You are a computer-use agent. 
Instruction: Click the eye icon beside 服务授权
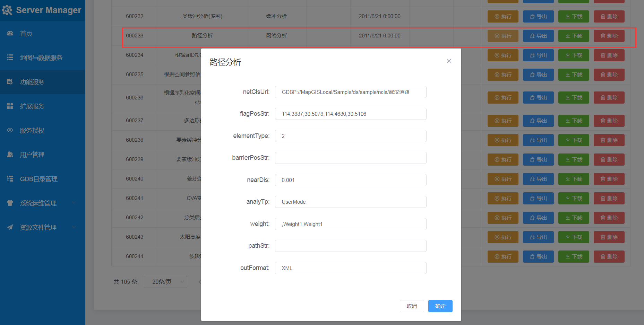click(x=10, y=130)
